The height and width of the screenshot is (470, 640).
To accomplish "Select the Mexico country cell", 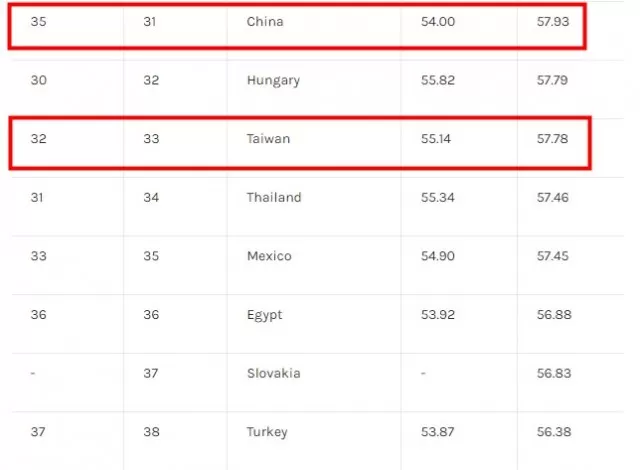I will click(x=269, y=256).
